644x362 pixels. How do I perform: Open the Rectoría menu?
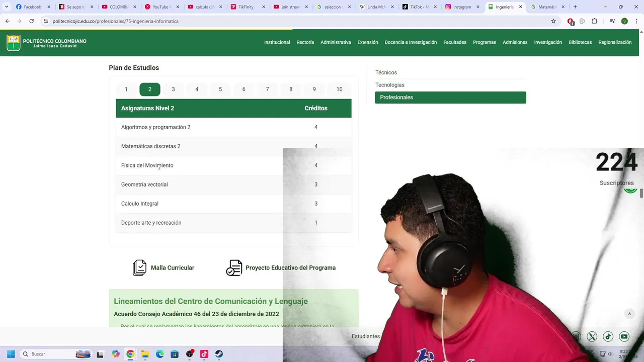point(305,42)
